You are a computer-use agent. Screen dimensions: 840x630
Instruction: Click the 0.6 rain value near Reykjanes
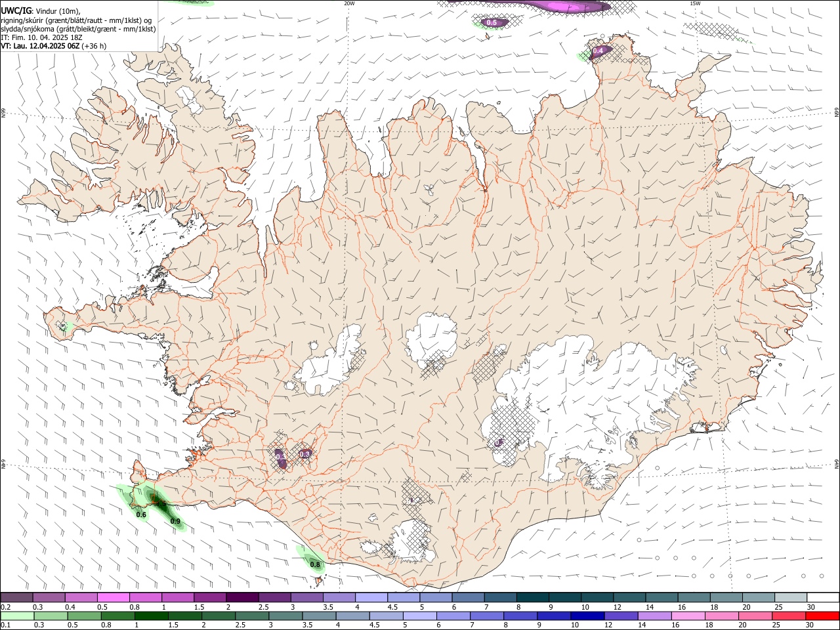point(141,515)
